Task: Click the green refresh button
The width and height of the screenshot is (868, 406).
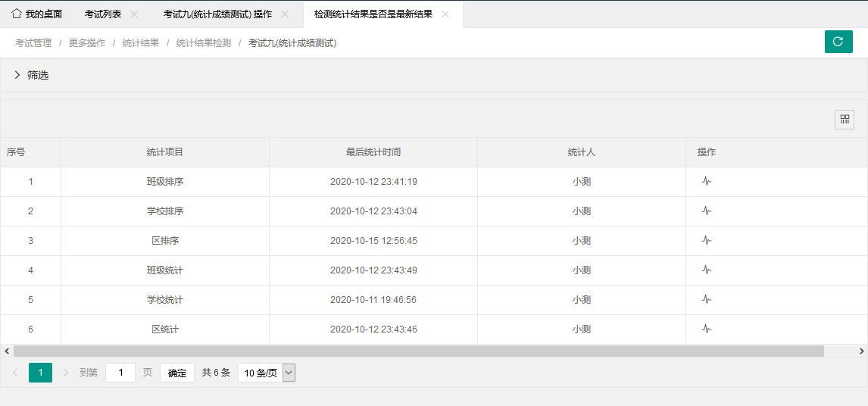Action: (838, 42)
